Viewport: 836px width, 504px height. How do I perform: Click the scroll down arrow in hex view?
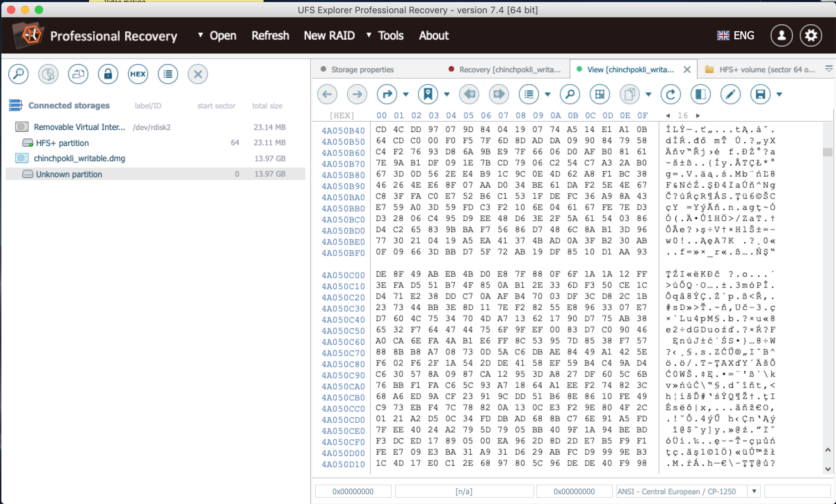[828, 469]
